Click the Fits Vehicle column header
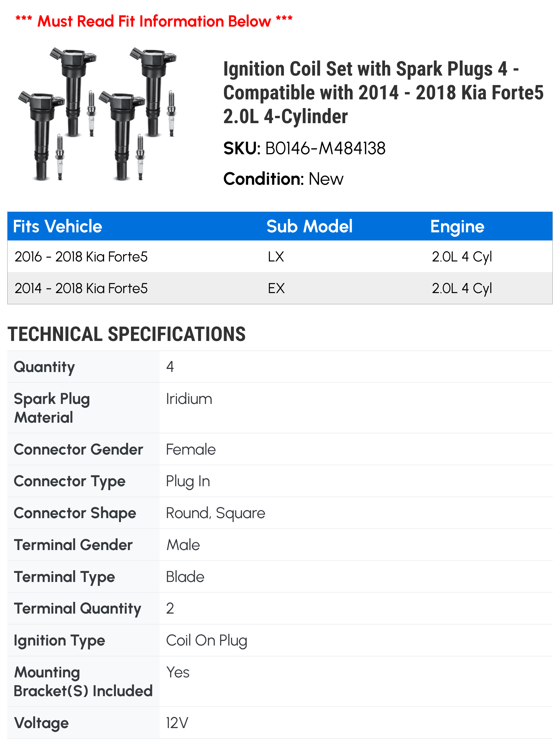The height and width of the screenshot is (746, 560). tap(58, 226)
